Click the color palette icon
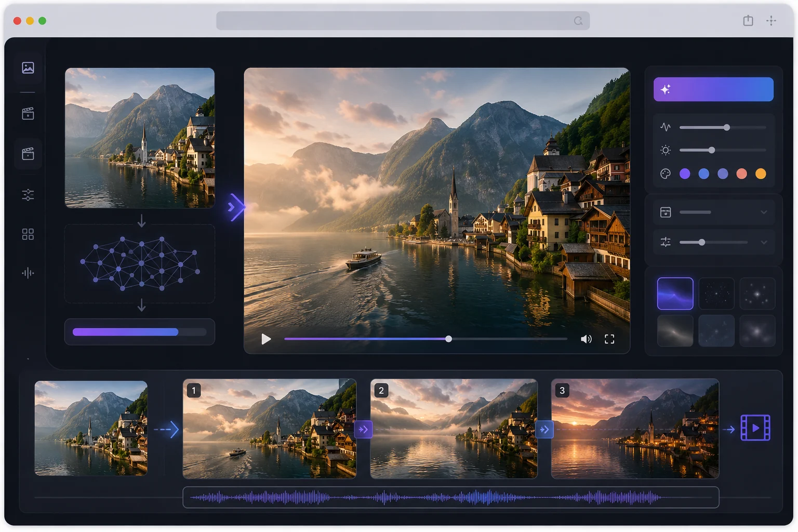The height and width of the screenshot is (532, 798). point(666,174)
